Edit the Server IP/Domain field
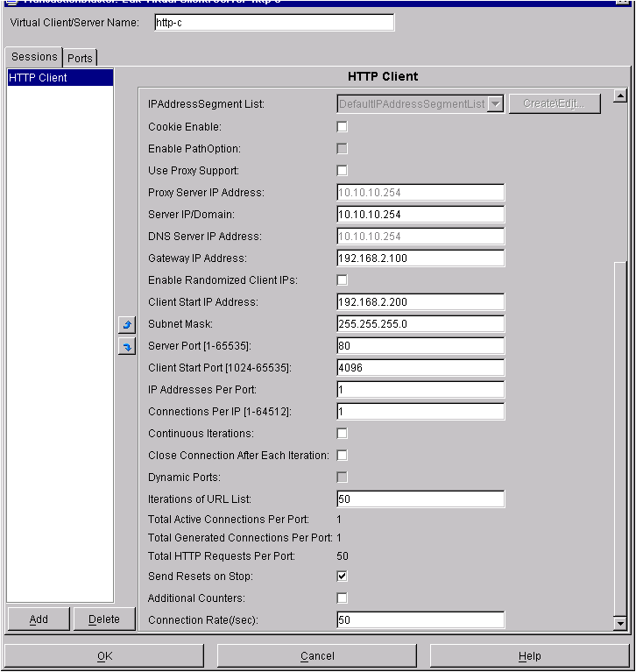This screenshot has width=636, height=672. tap(420, 215)
